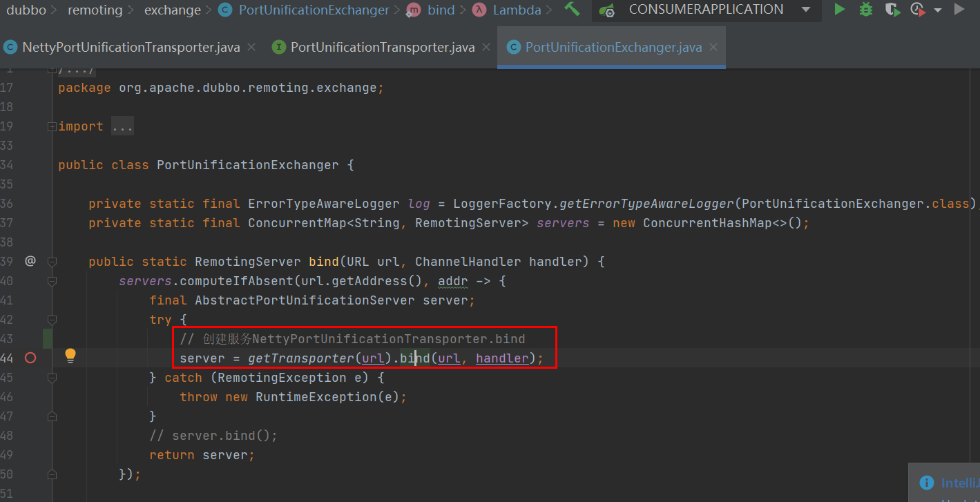
Task: Click the 'return server;' statement
Action: click(202, 455)
